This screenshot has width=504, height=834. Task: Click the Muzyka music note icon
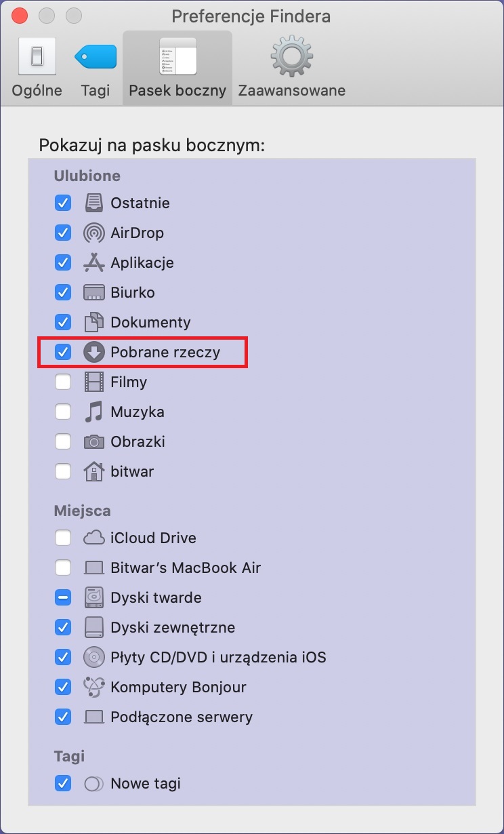coord(93,412)
